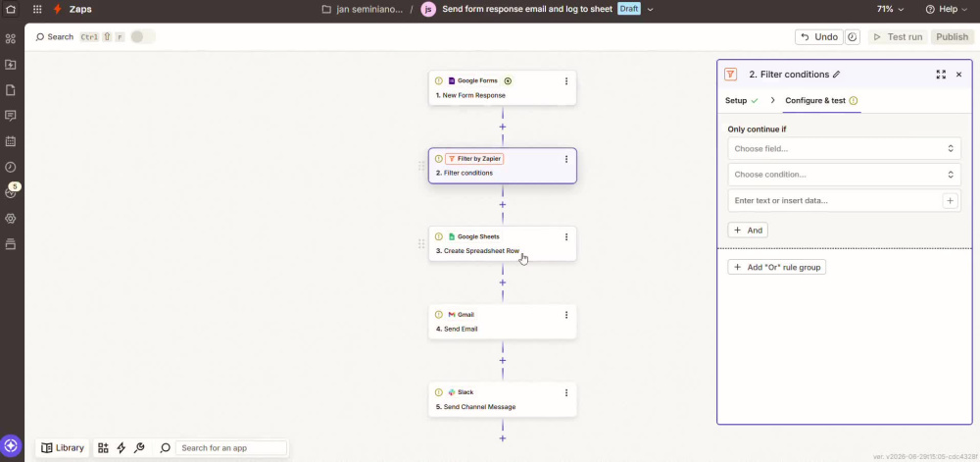Open the calendar icon in sidebar
The image size is (980, 462).
tap(10, 141)
